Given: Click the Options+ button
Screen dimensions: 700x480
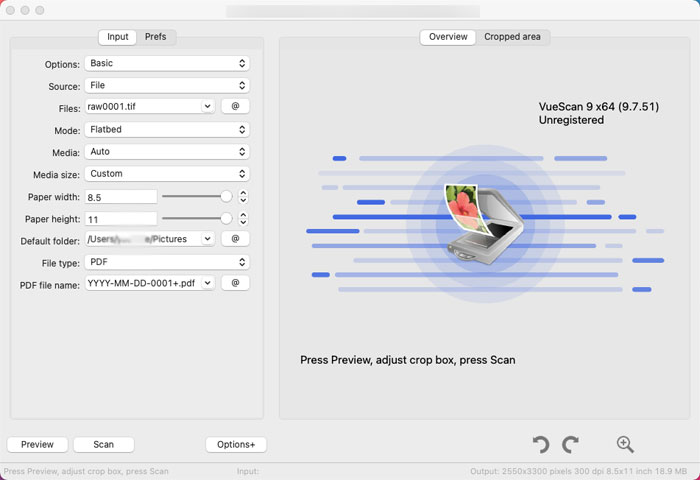Looking at the screenshot, I should (236, 445).
